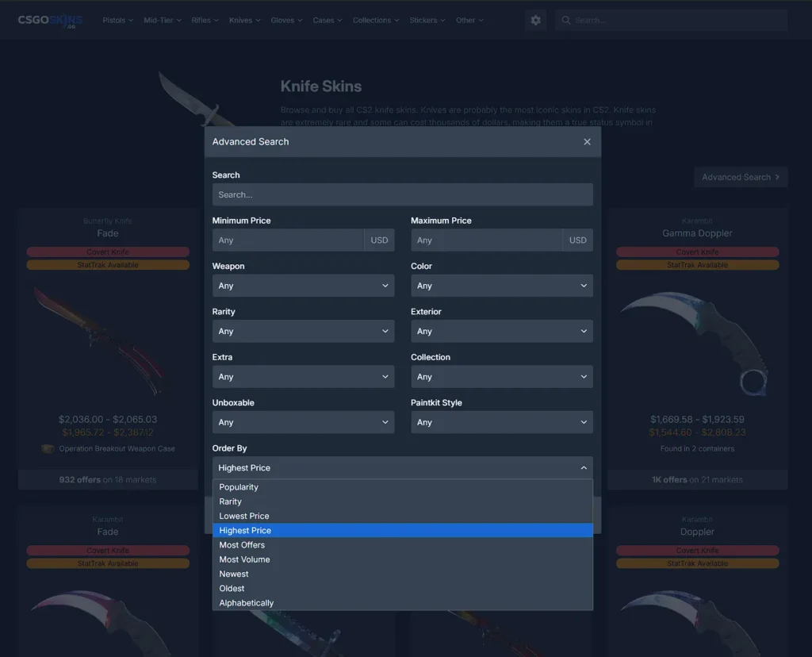Click the settings gear icon in header

(x=535, y=21)
